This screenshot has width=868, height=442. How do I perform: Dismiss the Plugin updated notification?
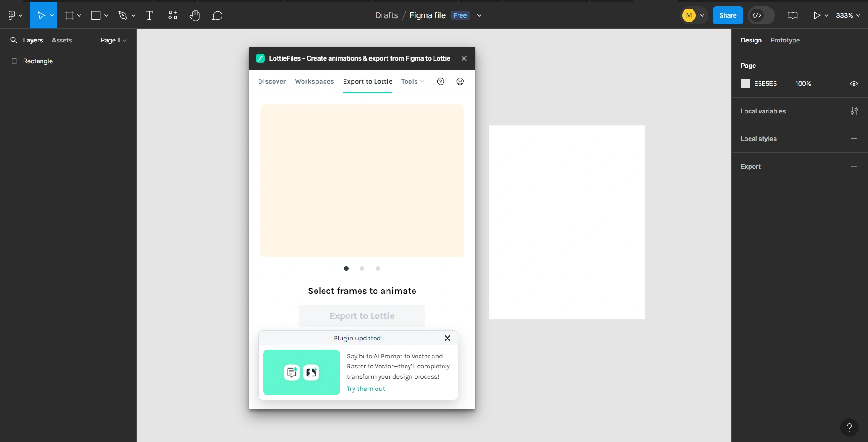[x=448, y=338]
